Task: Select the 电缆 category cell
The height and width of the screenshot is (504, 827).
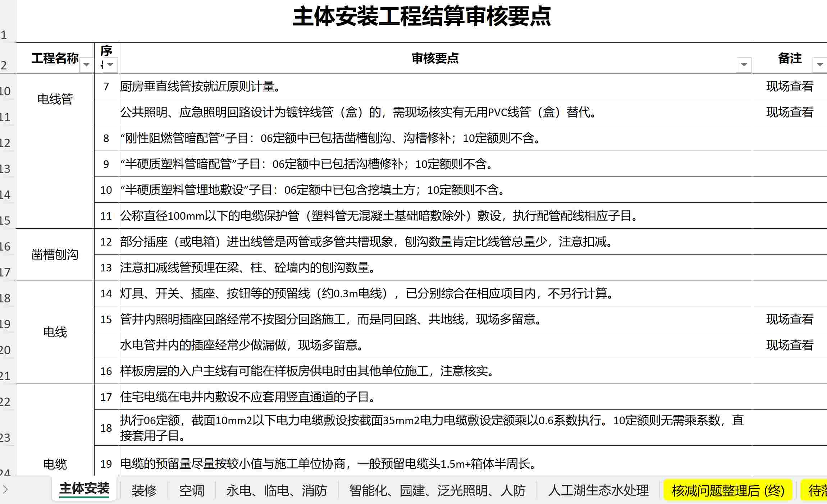Action: [55, 430]
